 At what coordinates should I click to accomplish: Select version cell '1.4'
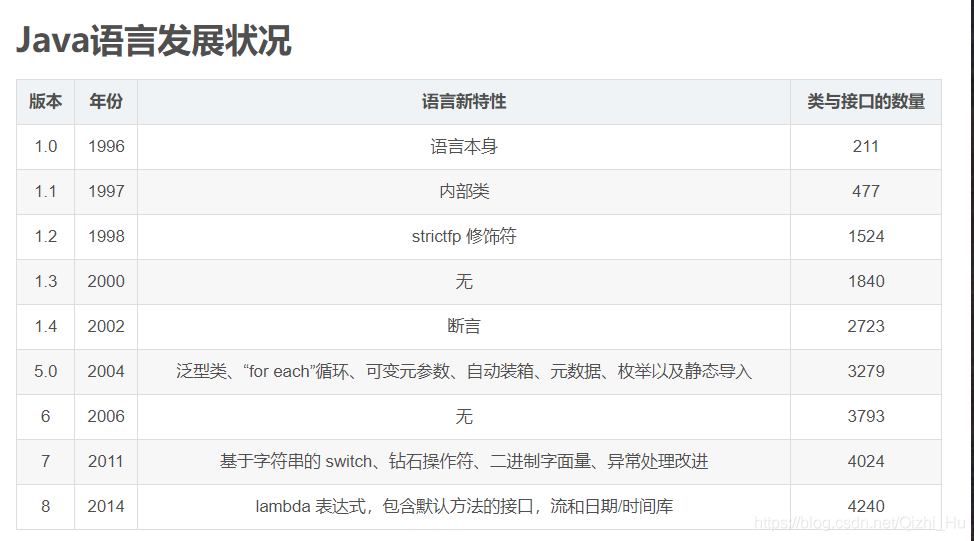click(x=45, y=327)
